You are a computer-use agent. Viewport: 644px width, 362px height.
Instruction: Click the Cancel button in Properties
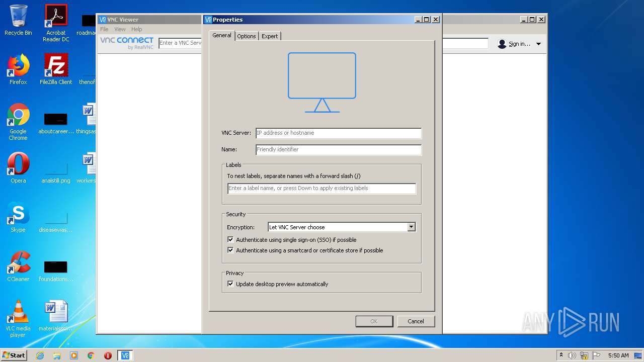[x=416, y=321]
